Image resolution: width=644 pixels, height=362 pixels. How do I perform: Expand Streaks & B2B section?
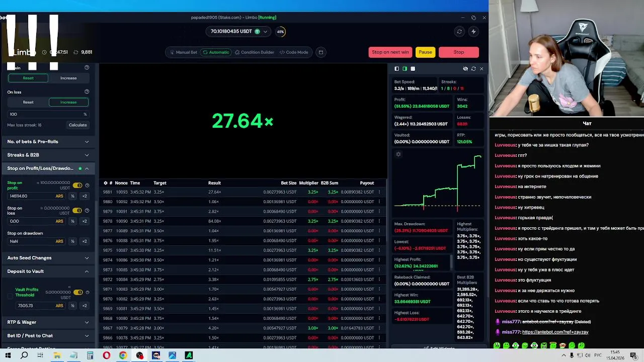[x=48, y=155]
